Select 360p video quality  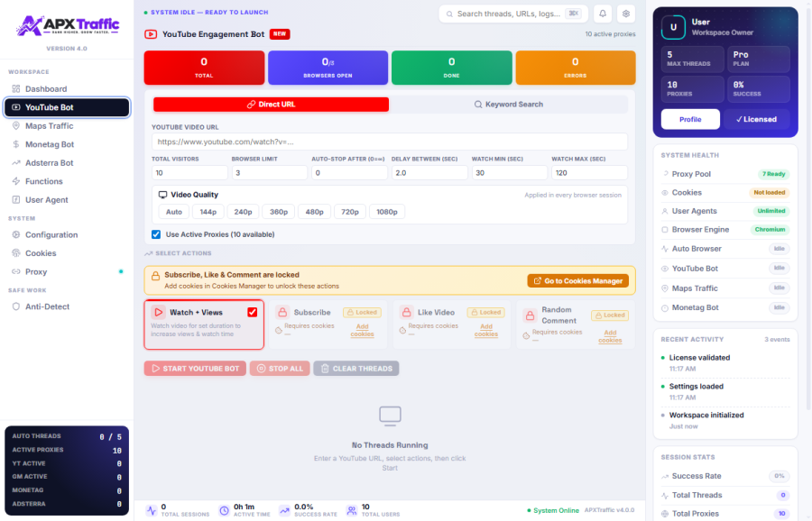click(279, 212)
